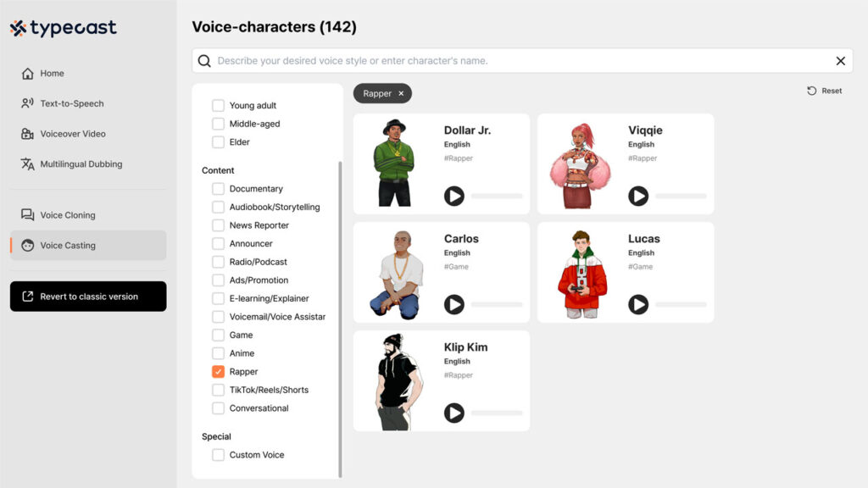Click Revert to classic version
This screenshot has height=488, width=868.
pos(87,297)
